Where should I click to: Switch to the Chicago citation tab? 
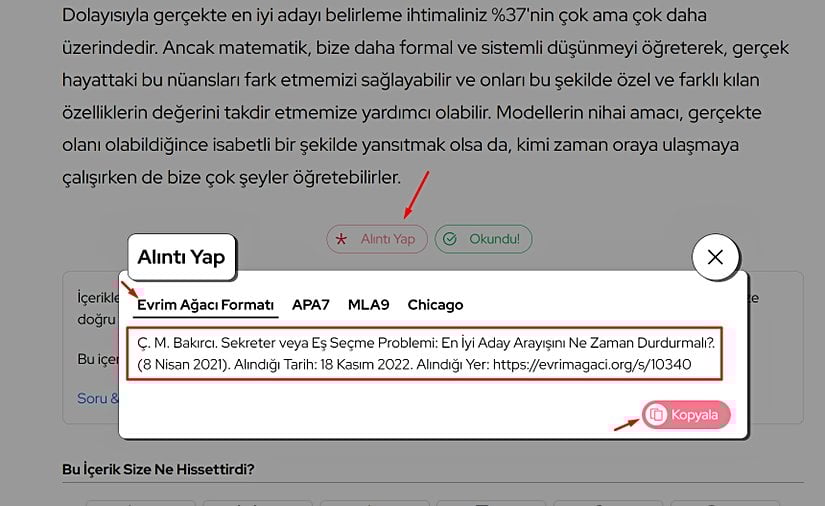click(x=435, y=305)
